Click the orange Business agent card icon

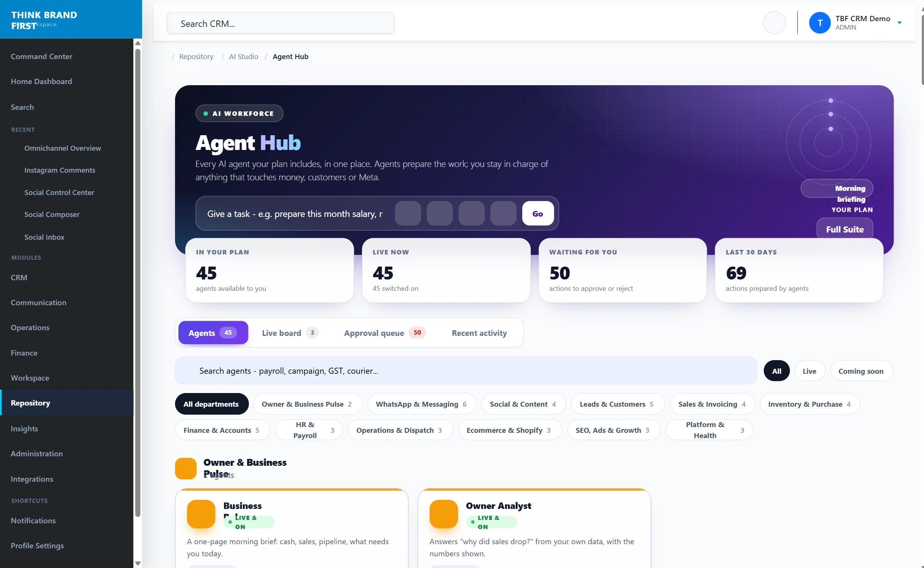[201, 514]
